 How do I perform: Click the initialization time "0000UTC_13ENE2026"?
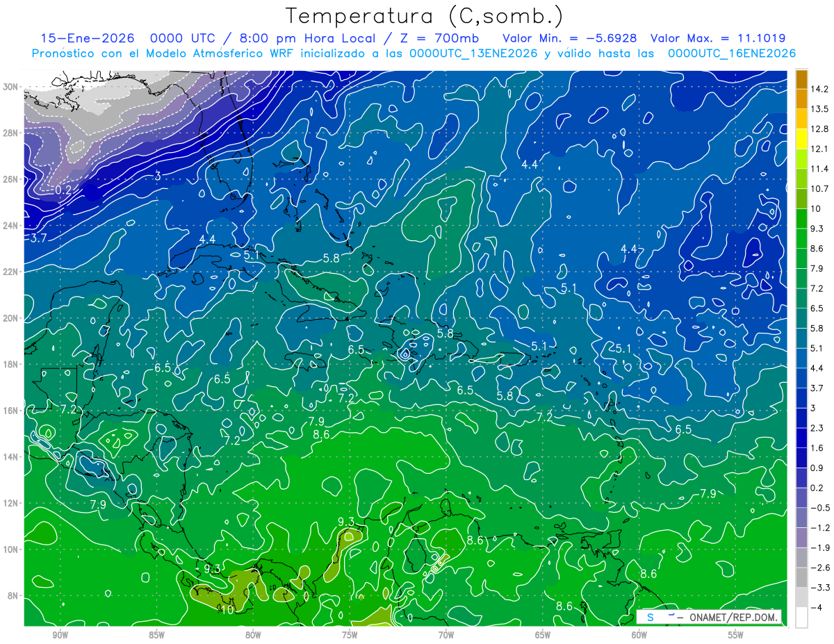coord(473,53)
